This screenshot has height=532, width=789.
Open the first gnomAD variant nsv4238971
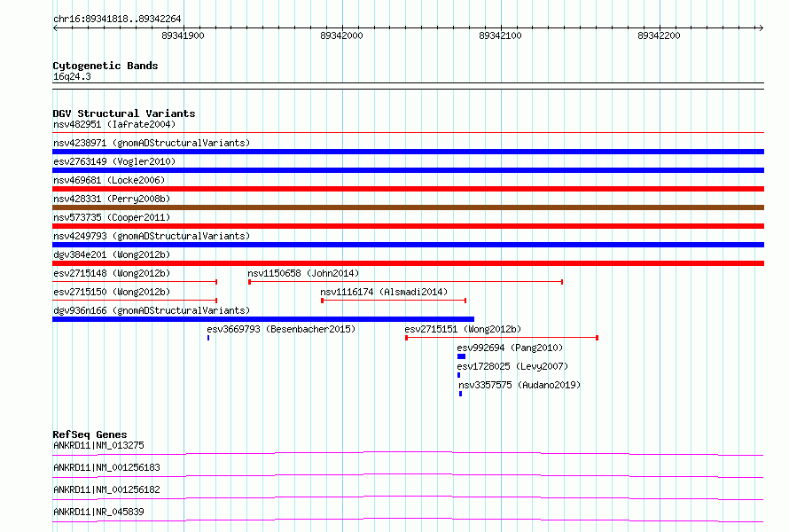[152, 143]
